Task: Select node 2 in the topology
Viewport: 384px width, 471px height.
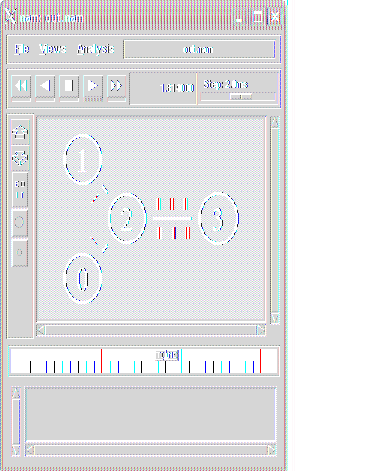Action: 128,219
